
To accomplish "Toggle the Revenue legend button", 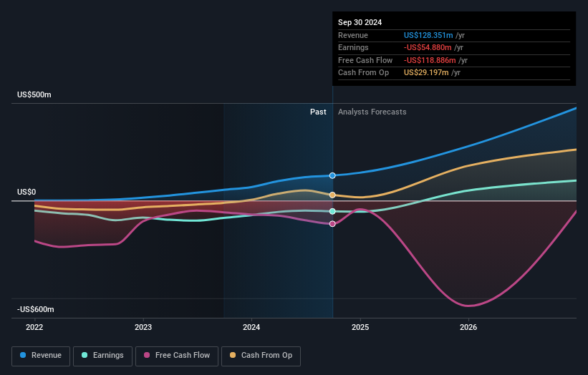I will point(41,356).
